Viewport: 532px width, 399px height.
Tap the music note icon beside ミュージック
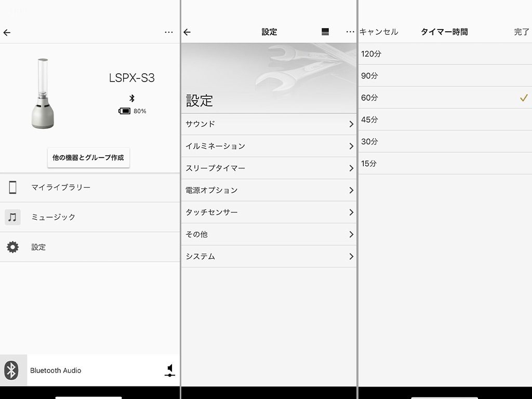(x=12, y=217)
